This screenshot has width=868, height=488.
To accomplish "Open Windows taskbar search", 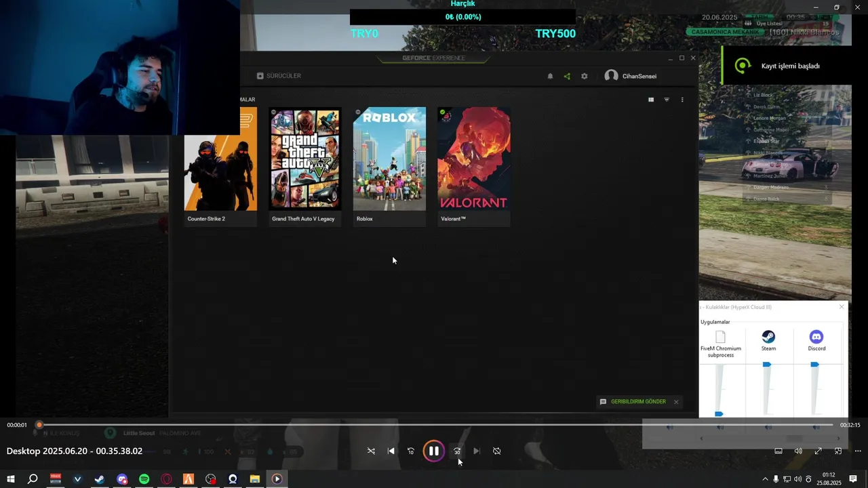I will (33, 479).
